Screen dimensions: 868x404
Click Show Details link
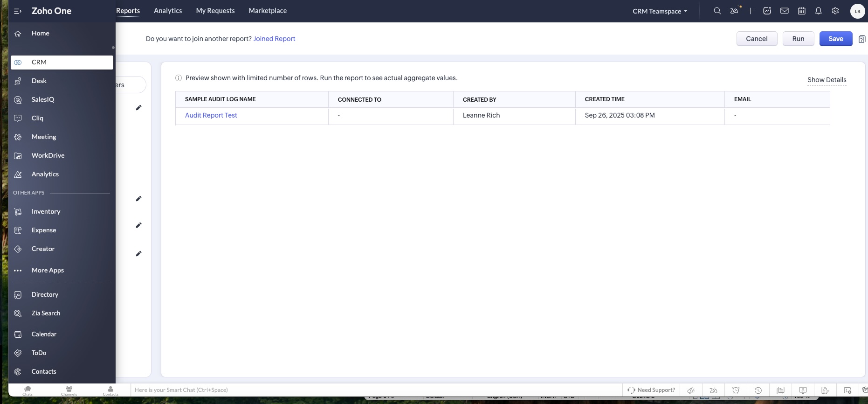[x=827, y=80]
